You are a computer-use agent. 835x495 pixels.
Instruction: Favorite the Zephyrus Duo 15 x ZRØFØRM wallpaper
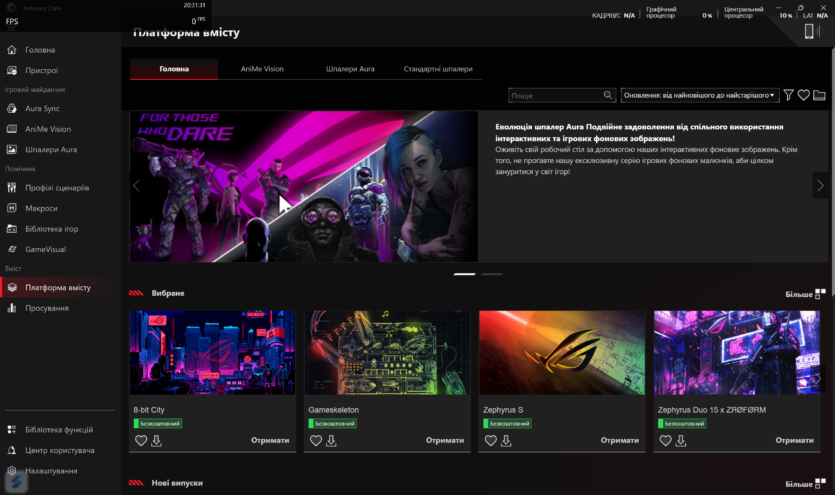[x=665, y=441]
